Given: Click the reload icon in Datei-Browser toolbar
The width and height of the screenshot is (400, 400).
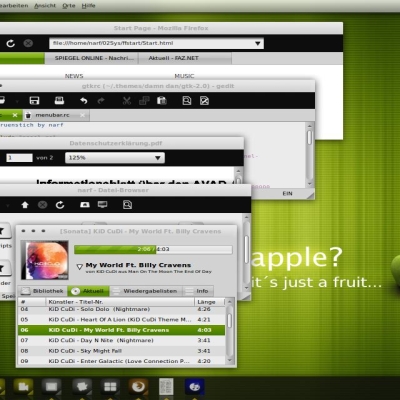Looking at the screenshot, I should 60,205.
